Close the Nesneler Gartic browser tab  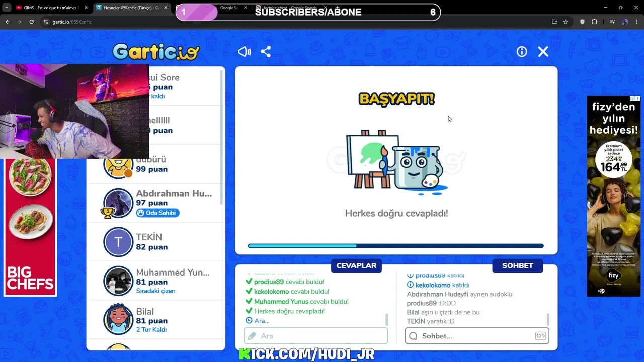pos(166,8)
